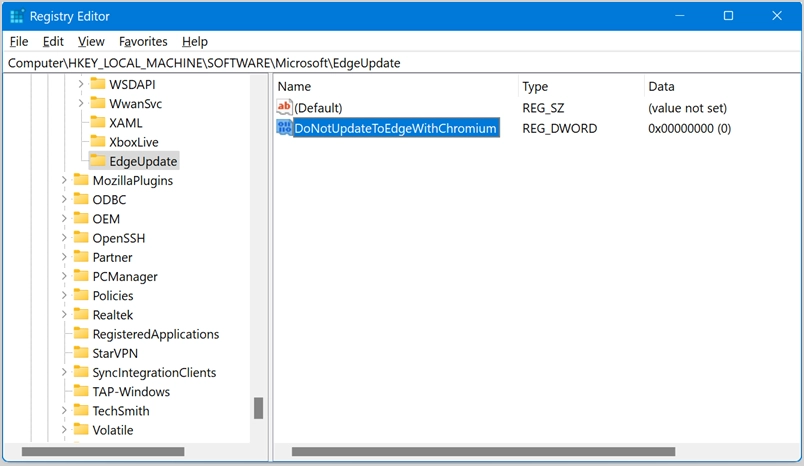Screen dimensions: 804x466
Task: Click the tree pane horizontal scrollbar thumb
Action: click(103, 452)
